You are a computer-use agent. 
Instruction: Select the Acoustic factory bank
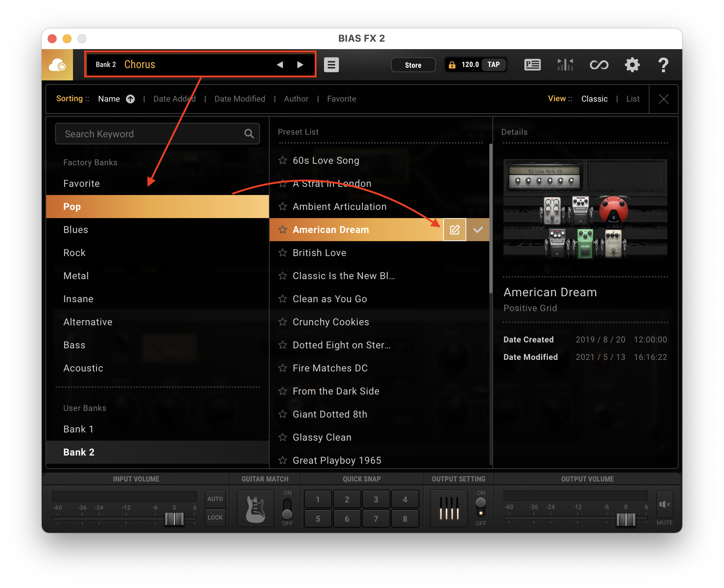point(157,368)
